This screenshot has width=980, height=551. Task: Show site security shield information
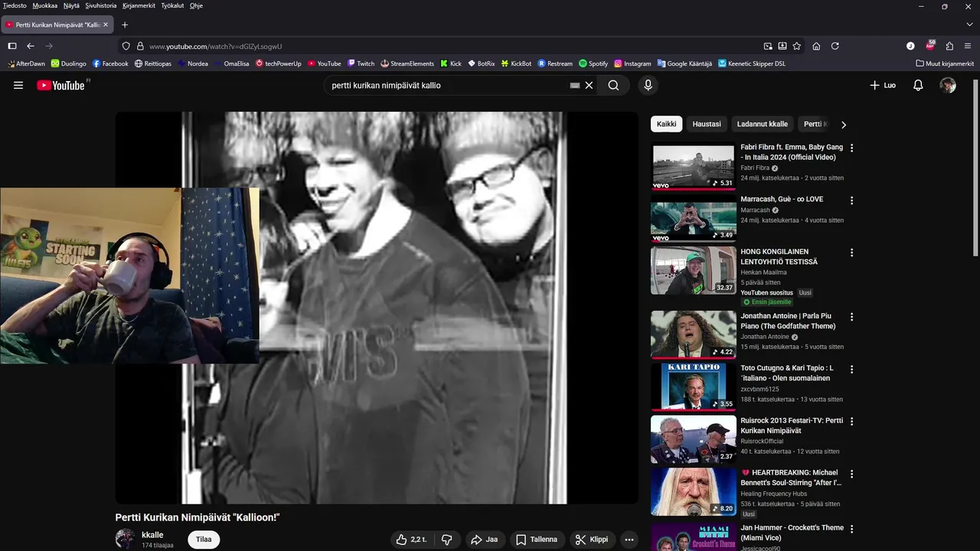tap(126, 46)
